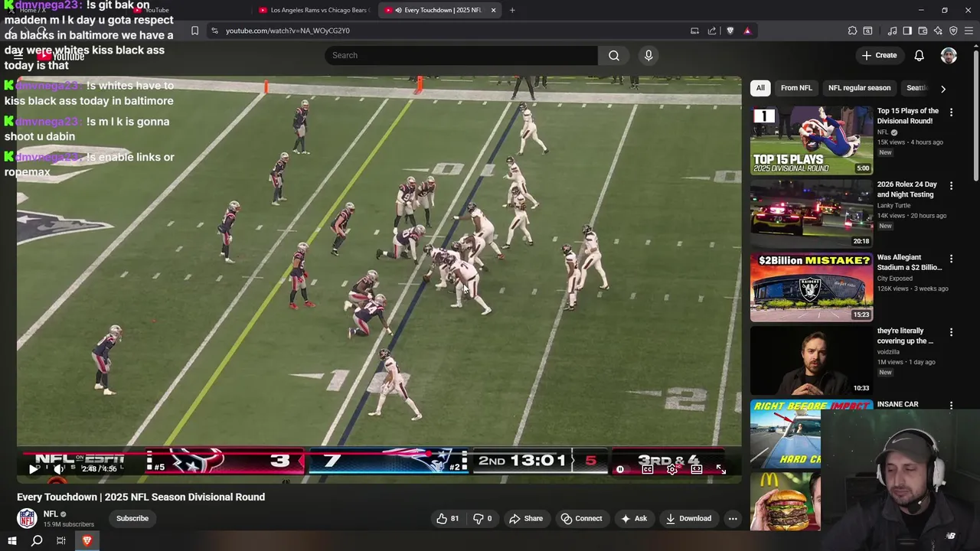The image size is (980, 551).
Task: Open the 'they're literally covering up' thumbnail
Action: (x=812, y=361)
